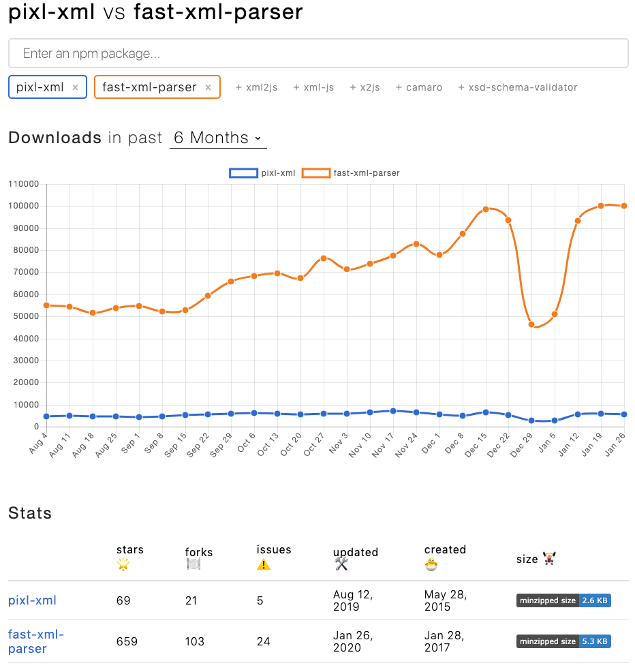Viewport: 635px width, 672px height.
Task: Click the 'size' column header
Action: (527, 560)
